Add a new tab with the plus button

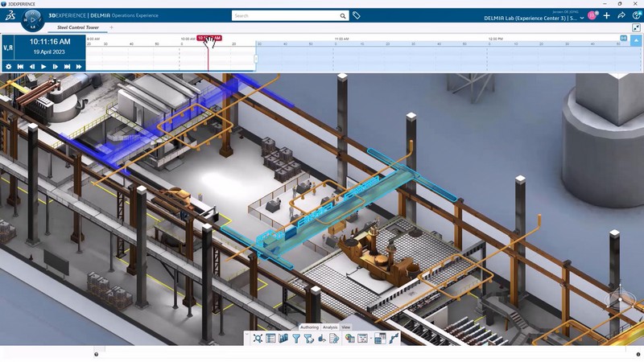[111, 27]
